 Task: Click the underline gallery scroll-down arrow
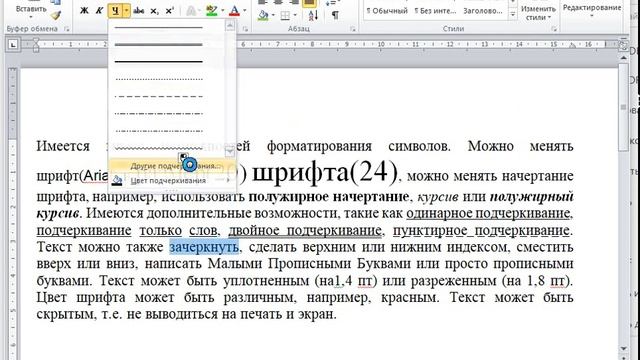click(x=230, y=151)
